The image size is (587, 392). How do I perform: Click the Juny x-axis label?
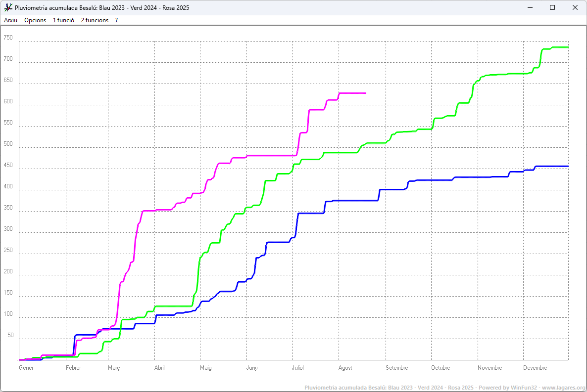click(x=252, y=368)
